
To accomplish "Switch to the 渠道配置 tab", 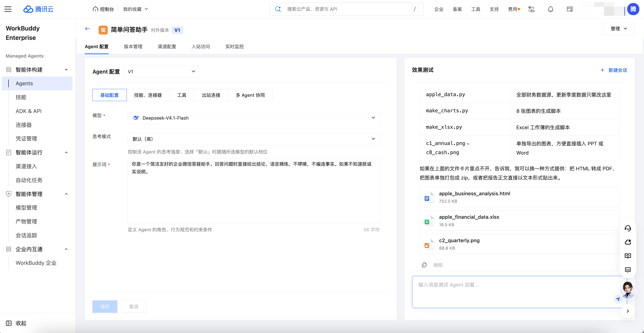I will point(167,46).
